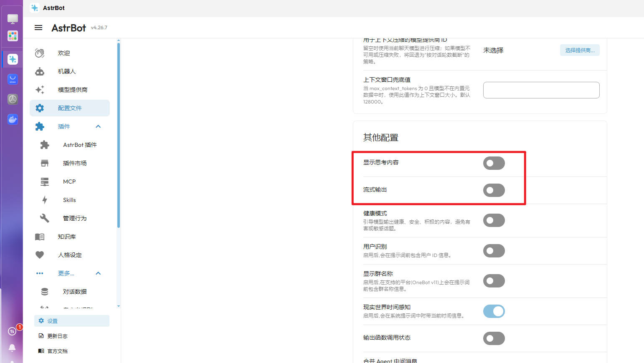Open the 官方文档 link
The width and height of the screenshot is (644, 363).
click(x=57, y=351)
